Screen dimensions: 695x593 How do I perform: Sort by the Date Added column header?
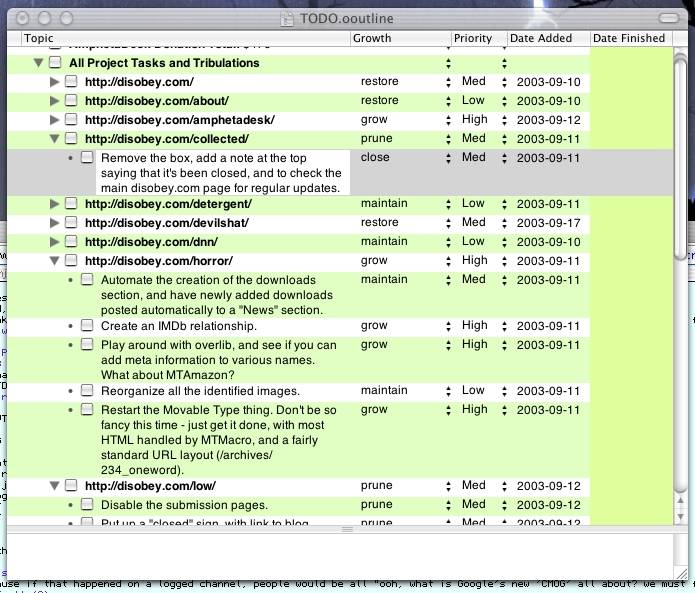click(548, 38)
